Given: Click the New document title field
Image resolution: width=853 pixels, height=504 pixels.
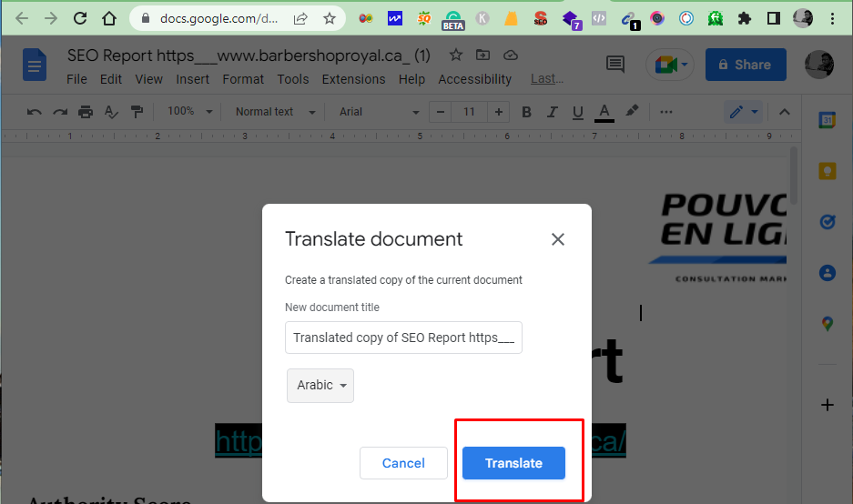Looking at the screenshot, I should click(403, 338).
